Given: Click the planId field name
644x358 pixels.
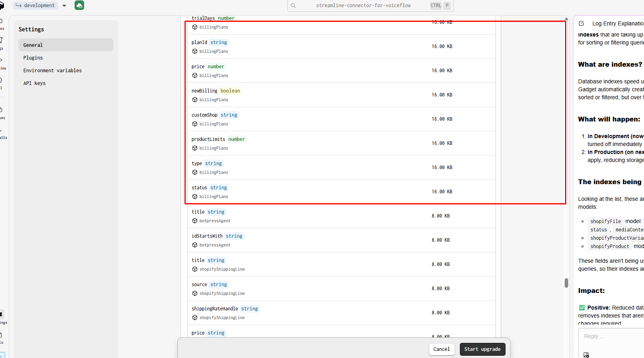Looking at the screenshot, I should pyautogui.click(x=199, y=42).
